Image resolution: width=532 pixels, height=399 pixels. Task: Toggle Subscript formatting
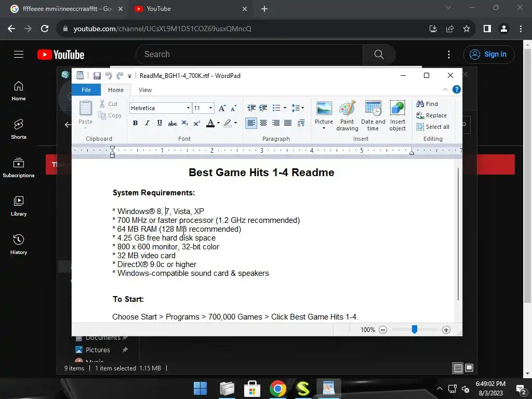[x=184, y=123]
